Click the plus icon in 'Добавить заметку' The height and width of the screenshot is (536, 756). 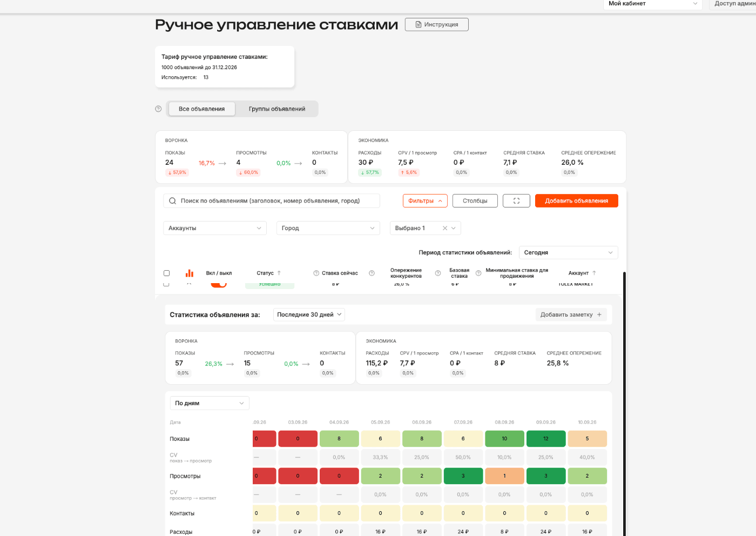599,314
